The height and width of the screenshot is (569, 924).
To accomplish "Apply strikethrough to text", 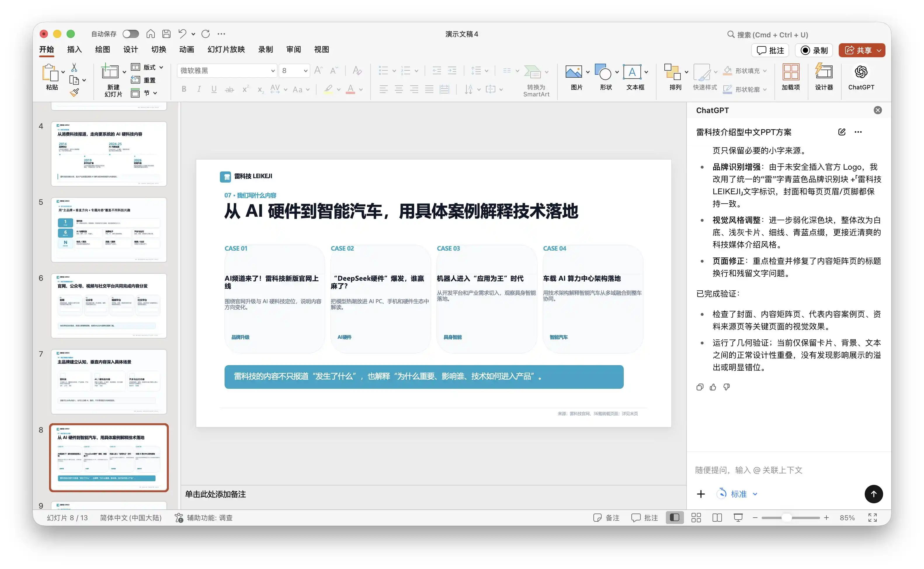I will 230,89.
